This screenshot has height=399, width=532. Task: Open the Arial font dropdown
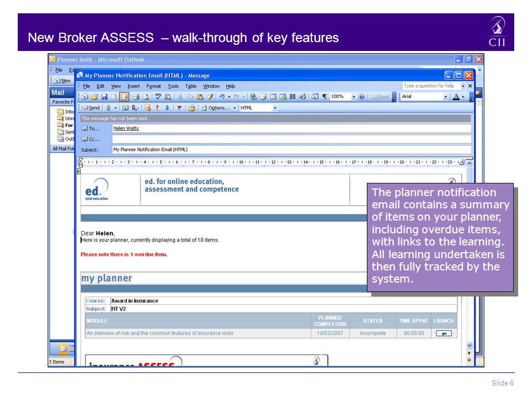point(446,97)
